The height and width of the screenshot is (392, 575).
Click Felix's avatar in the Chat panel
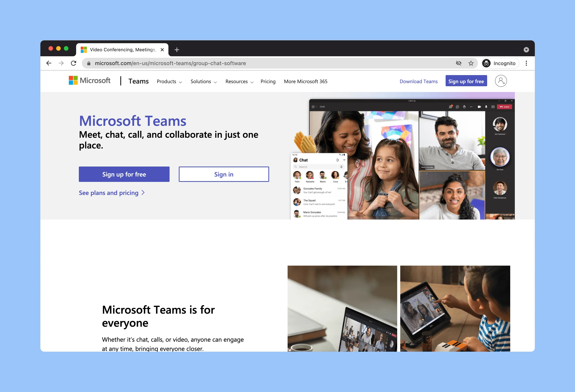coord(297,175)
